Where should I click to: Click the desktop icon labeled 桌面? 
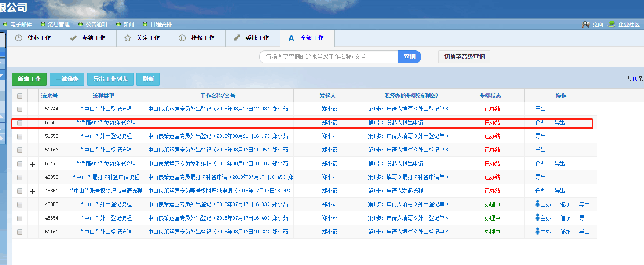point(585,24)
